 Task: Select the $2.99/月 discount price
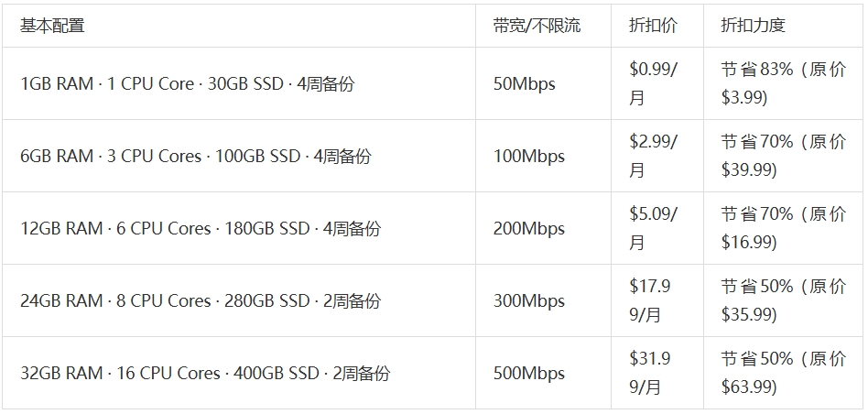pyautogui.click(x=653, y=156)
